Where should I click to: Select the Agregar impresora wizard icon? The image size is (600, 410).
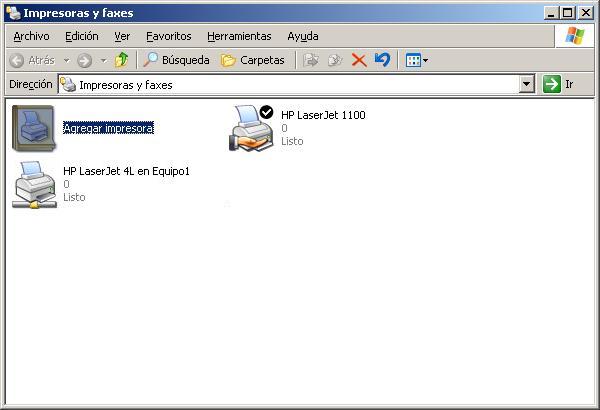[x=34, y=128]
